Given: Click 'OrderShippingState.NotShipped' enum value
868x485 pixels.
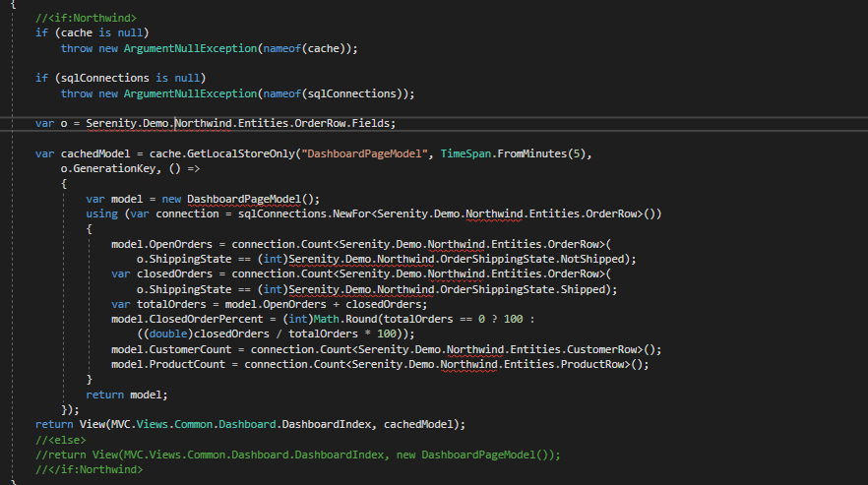Looking at the screenshot, I should [x=532, y=259].
